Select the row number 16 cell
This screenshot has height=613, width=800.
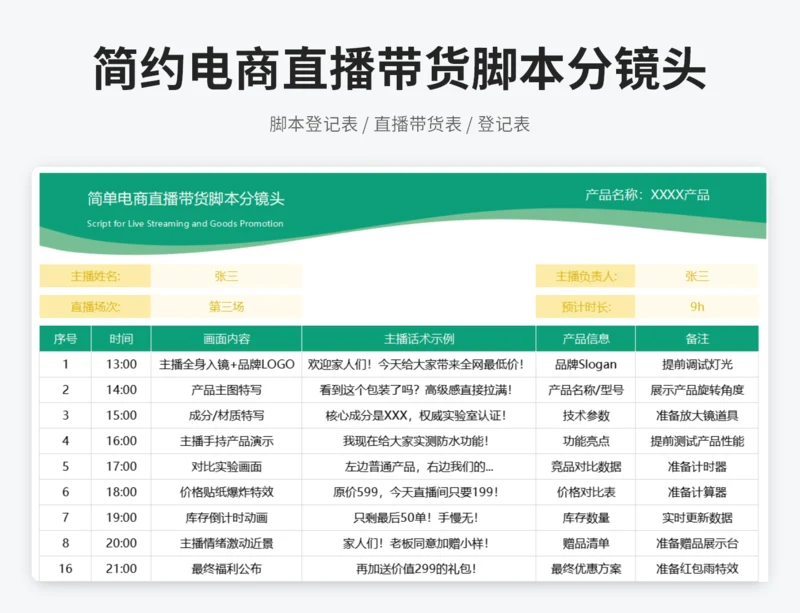(65, 569)
